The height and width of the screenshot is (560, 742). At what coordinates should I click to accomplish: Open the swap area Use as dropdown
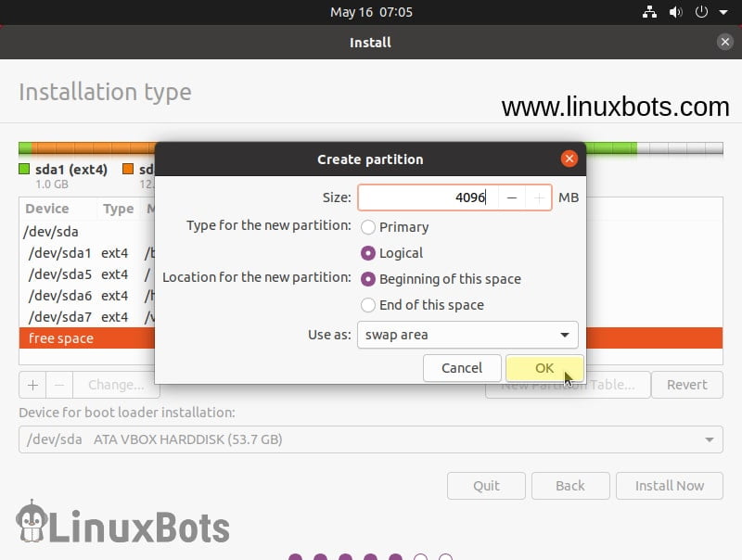pyautogui.click(x=467, y=335)
